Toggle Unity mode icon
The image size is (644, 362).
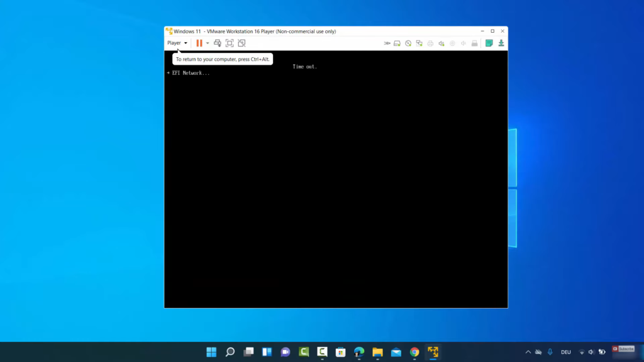pos(241,43)
